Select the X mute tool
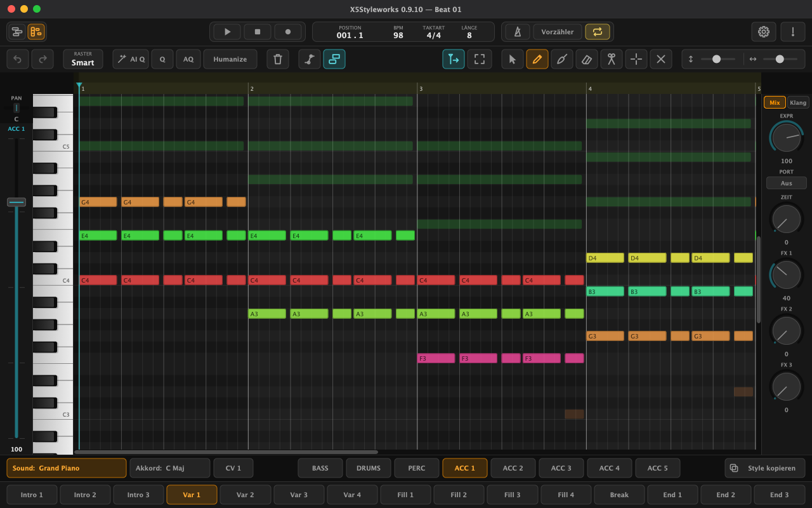The width and height of the screenshot is (812, 508). coord(661,59)
